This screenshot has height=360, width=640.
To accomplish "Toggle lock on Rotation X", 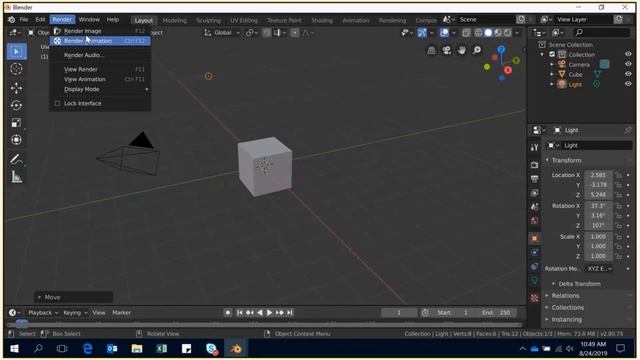I will click(x=618, y=206).
